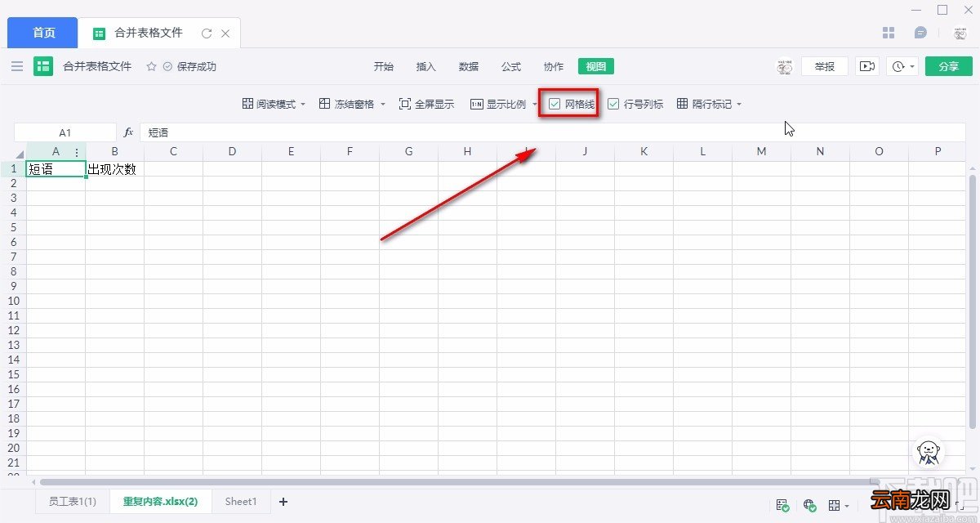Click the horizontal scrollbar

(x=460, y=481)
